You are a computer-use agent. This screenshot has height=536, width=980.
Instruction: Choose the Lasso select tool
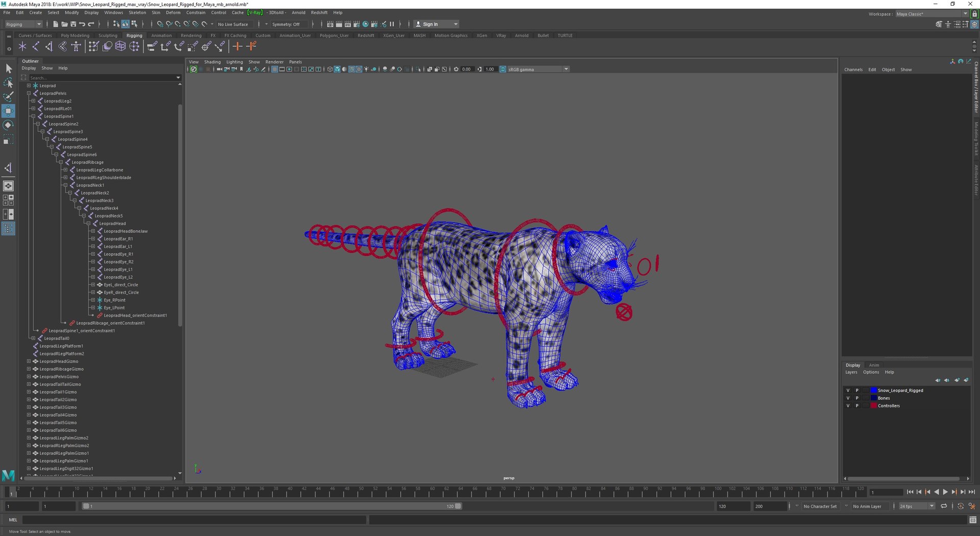click(9, 83)
